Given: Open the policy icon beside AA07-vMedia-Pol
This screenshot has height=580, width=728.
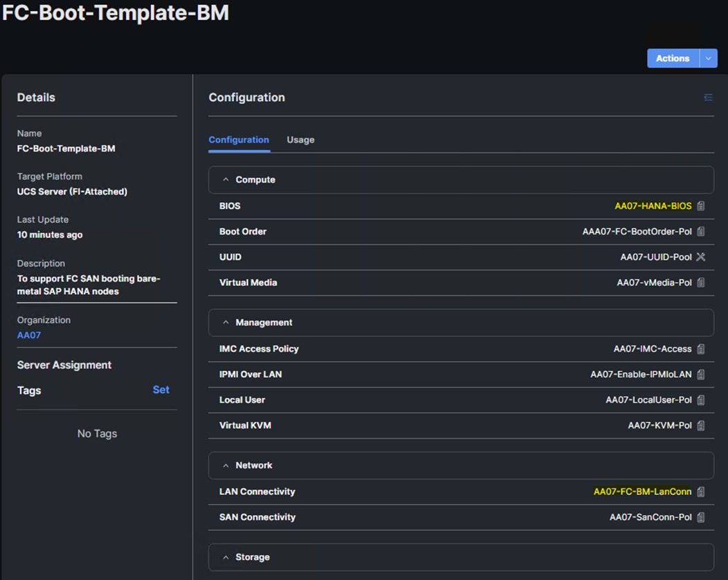Looking at the screenshot, I should pos(701,282).
